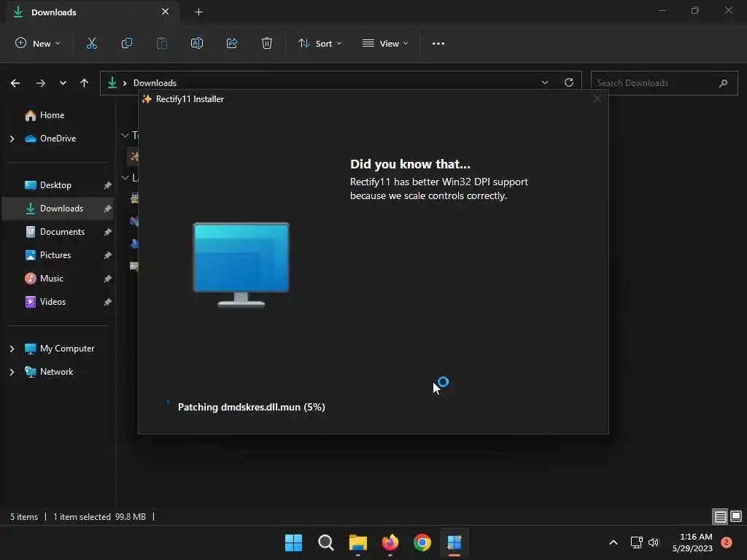Show hidden system tray icons
Image resolution: width=747 pixels, height=560 pixels.
(x=614, y=542)
